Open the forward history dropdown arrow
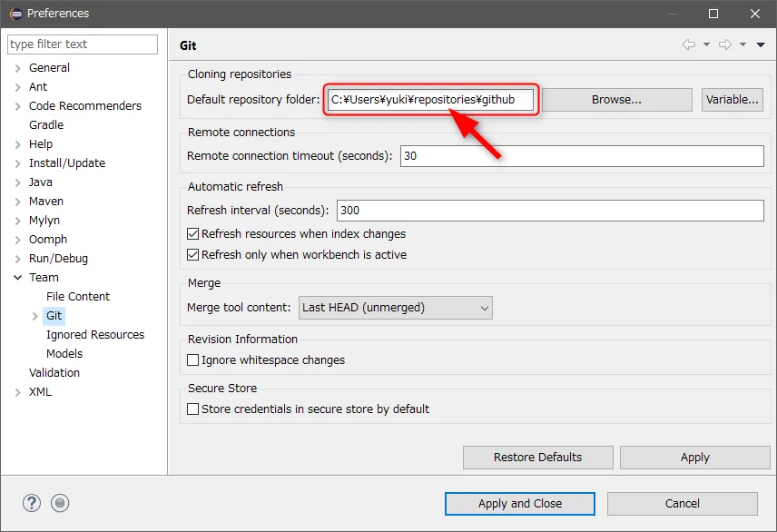Image resolution: width=777 pixels, height=532 pixels. tap(743, 45)
